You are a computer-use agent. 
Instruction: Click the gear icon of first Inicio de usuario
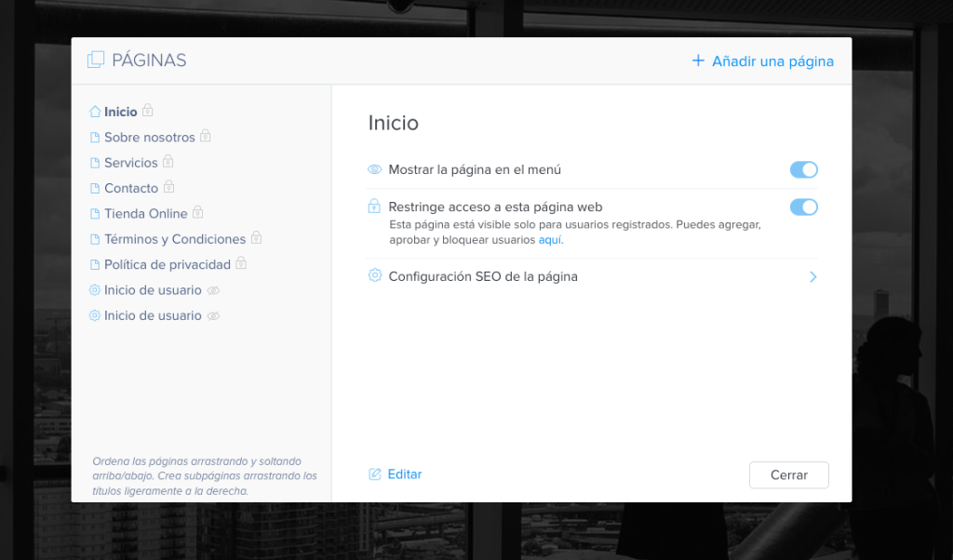pyautogui.click(x=95, y=290)
